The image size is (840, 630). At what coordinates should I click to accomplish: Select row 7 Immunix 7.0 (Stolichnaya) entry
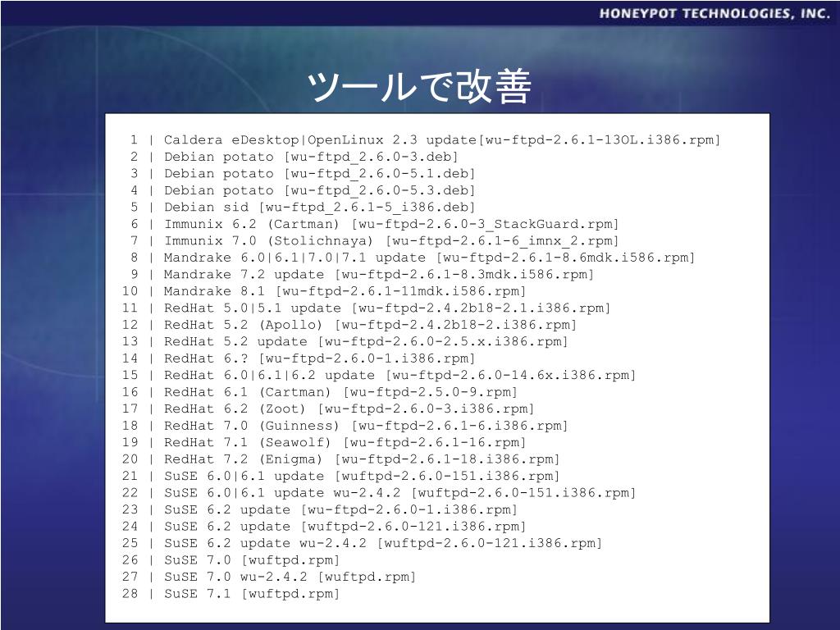(374, 241)
